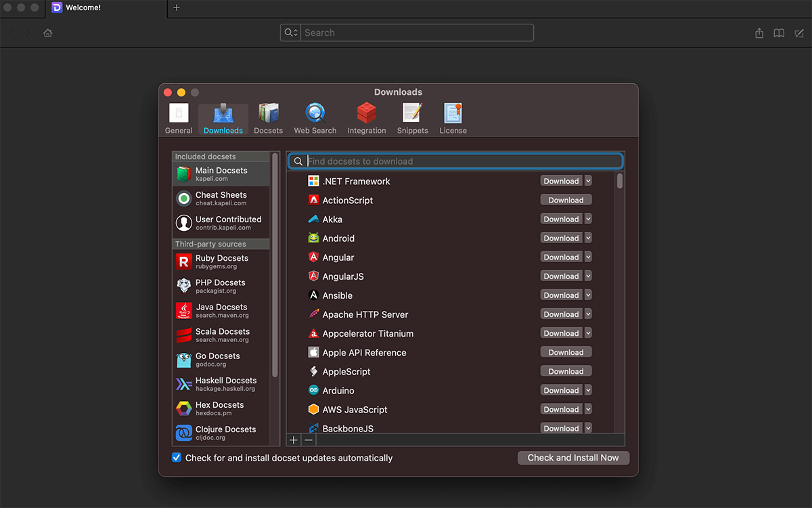Open version dropdown for Android
This screenshot has height=508, width=812.
pos(588,238)
